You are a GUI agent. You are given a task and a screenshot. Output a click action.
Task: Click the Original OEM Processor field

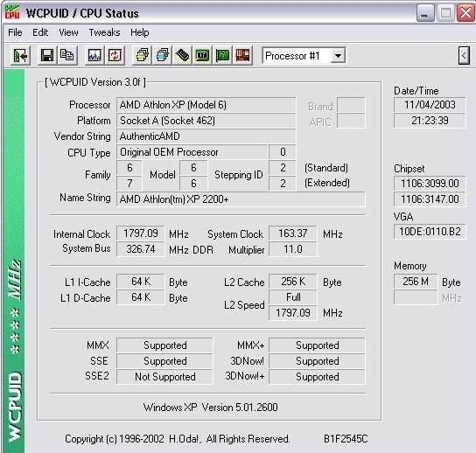coord(192,152)
